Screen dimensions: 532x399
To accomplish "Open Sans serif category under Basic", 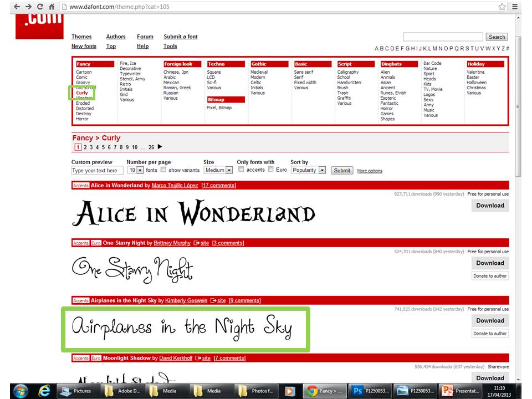I will 304,72.
